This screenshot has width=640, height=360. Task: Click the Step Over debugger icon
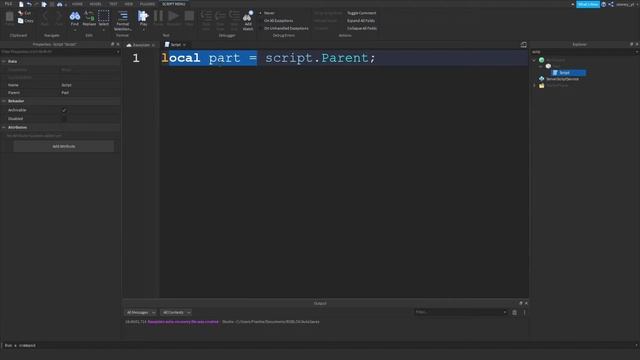(x=220, y=16)
